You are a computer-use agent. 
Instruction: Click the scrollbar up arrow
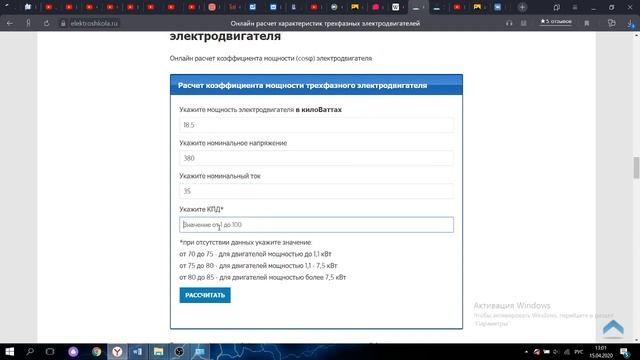(636, 35)
